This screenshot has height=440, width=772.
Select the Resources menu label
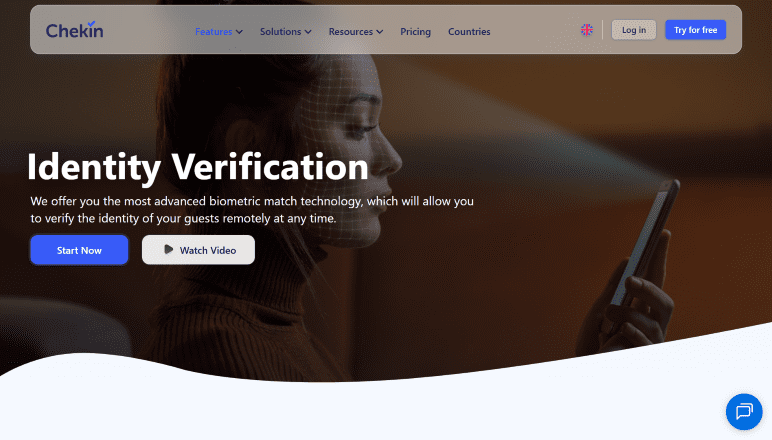click(351, 31)
